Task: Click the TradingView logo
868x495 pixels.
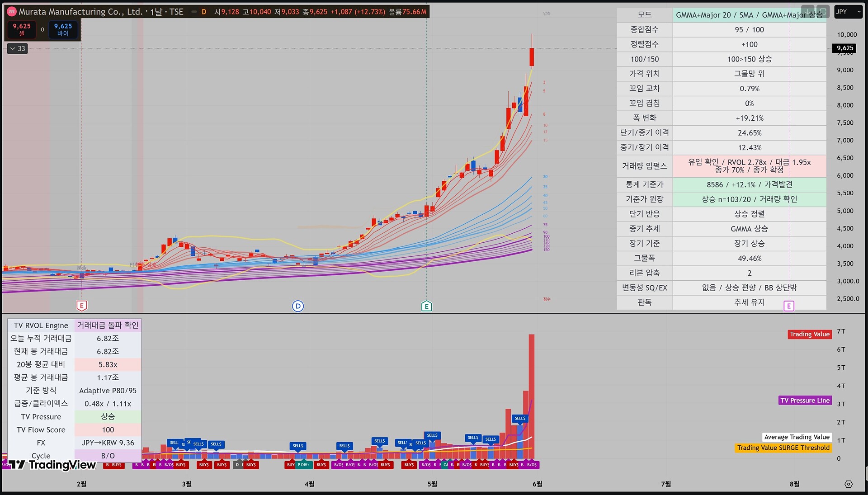Action: point(52,465)
